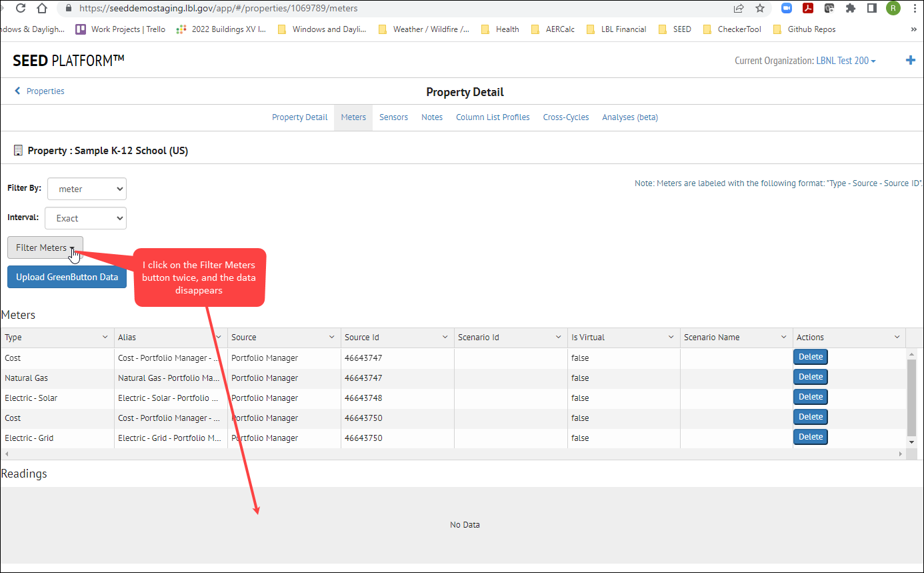
Task: Click the browser home icon
Action: (42, 8)
